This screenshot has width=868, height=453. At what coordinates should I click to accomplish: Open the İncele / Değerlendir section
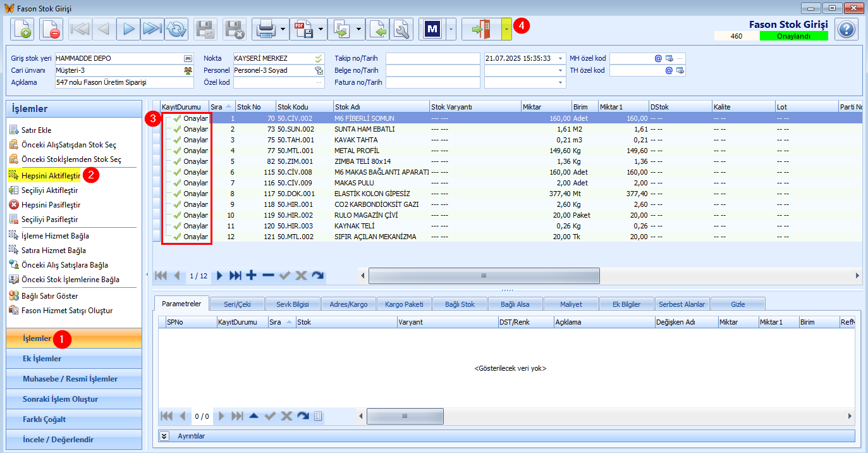pyautogui.click(x=74, y=440)
